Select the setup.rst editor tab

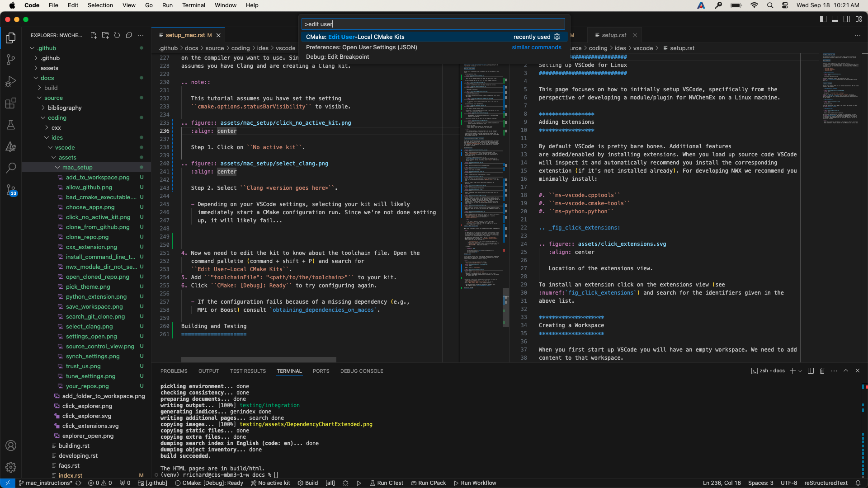coord(614,35)
